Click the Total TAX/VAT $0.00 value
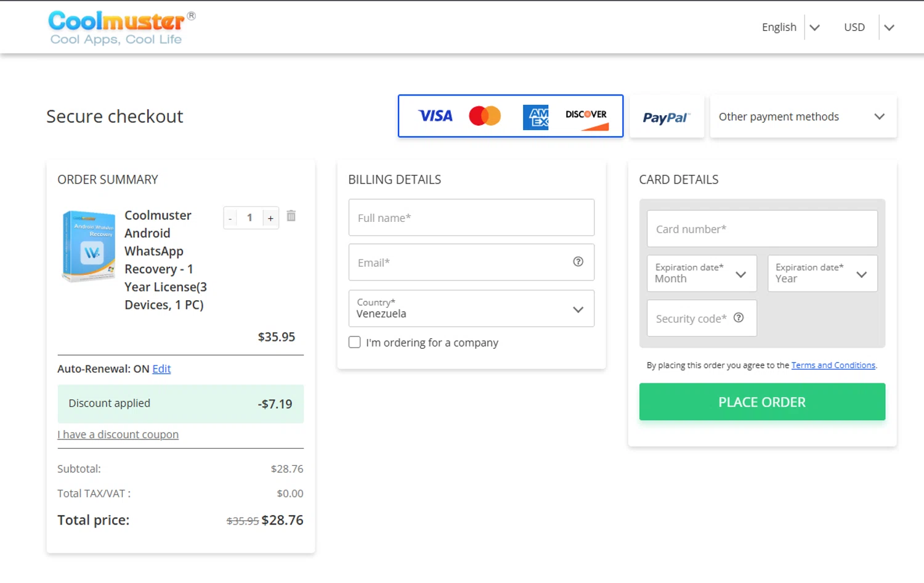 (290, 494)
